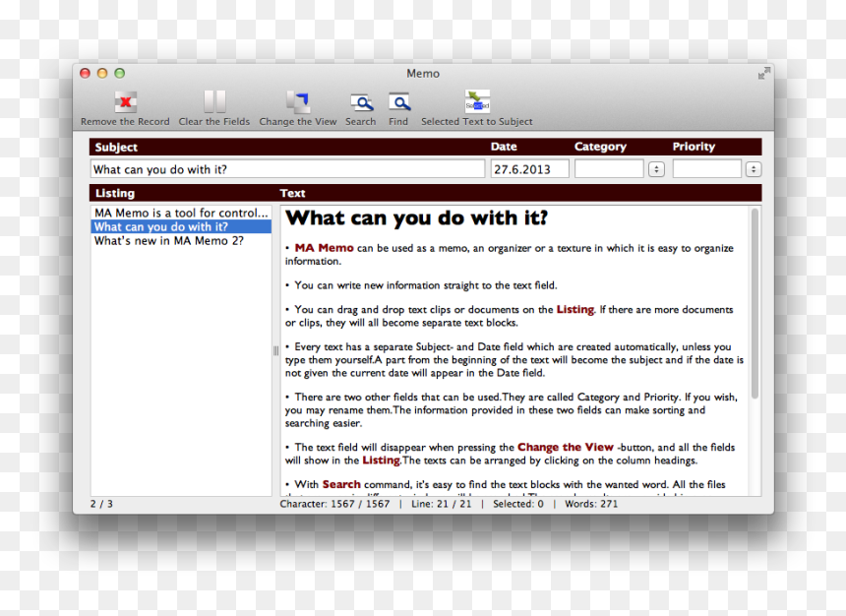
Task: Open the Priority dropdown stepper
Action: tap(754, 169)
